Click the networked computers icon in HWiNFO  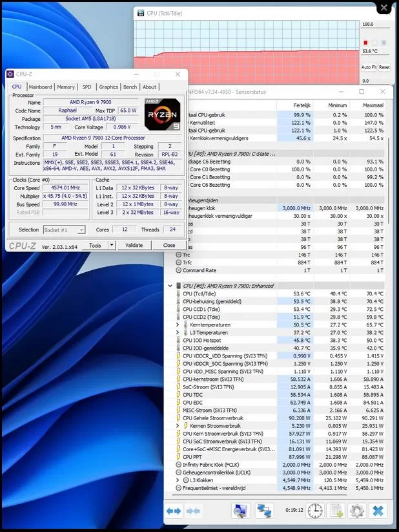tap(265, 511)
